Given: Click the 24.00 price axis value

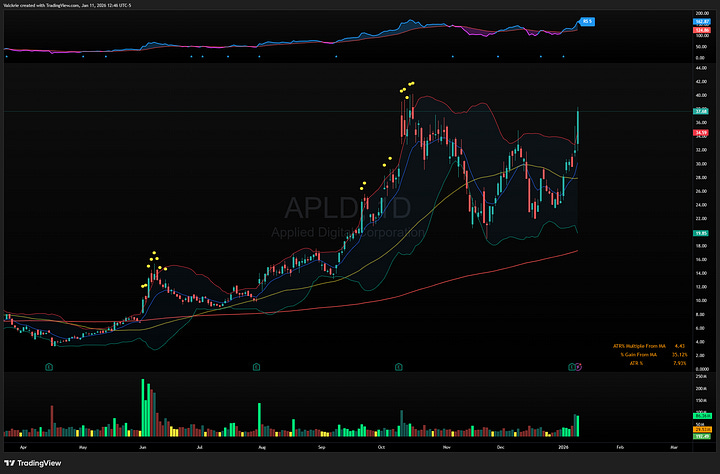Looking at the screenshot, I should pos(701,205).
